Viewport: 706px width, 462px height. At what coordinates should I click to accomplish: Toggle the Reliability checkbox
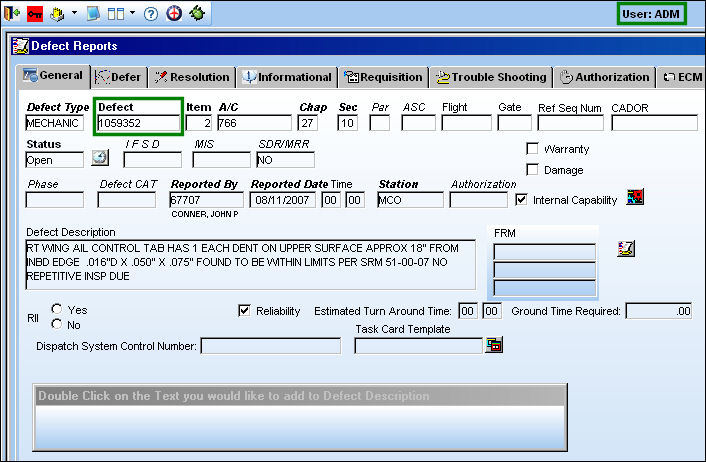click(244, 310)
